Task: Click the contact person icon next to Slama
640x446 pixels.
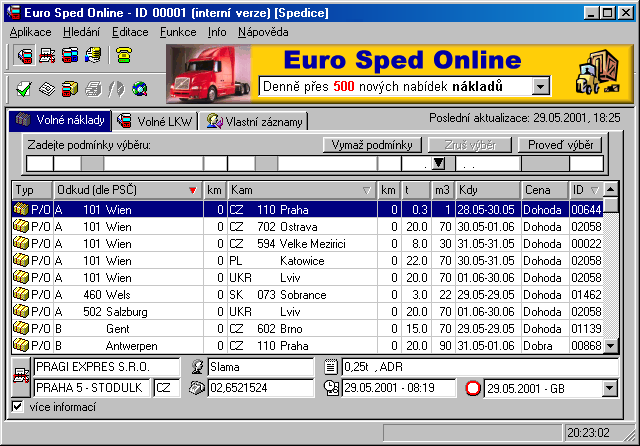Action: pos(198,367)
